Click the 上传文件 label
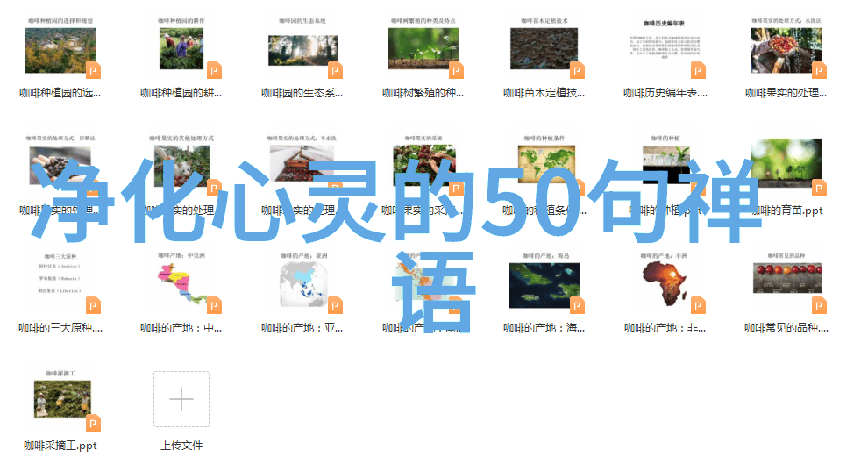 tap(181, 446)
